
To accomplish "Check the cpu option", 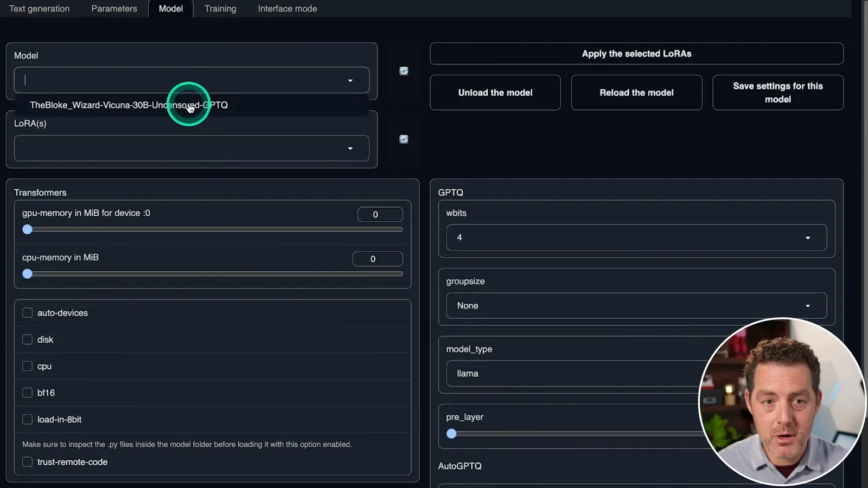I will point(27,366).
